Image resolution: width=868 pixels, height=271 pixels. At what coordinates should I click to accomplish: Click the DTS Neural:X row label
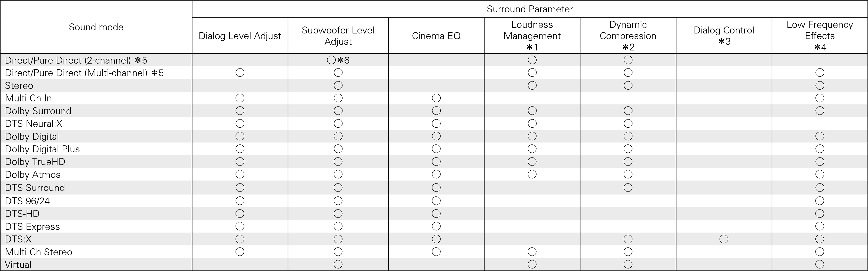coord(34,124)
